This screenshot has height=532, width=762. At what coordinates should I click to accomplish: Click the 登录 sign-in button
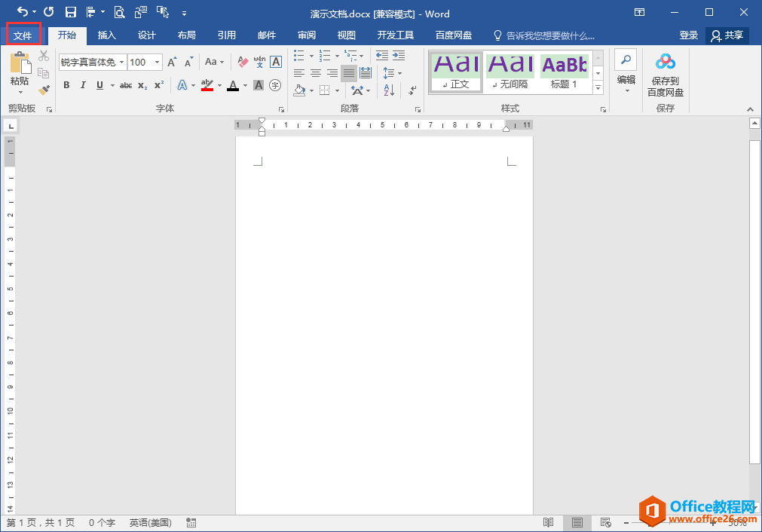(688, 35)
